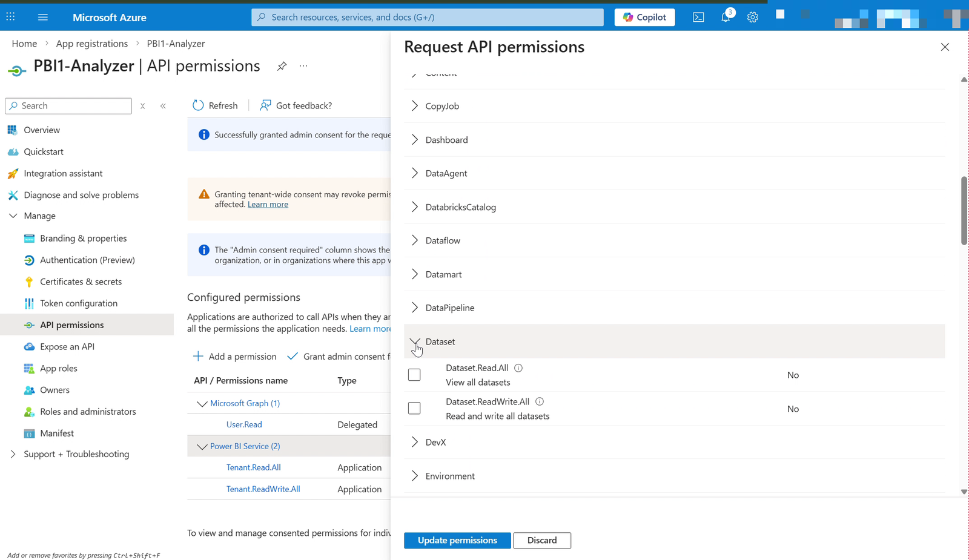Launch Cloud Shell from the top bar
This screenshot has height=560, width=969.
[698, 17]
